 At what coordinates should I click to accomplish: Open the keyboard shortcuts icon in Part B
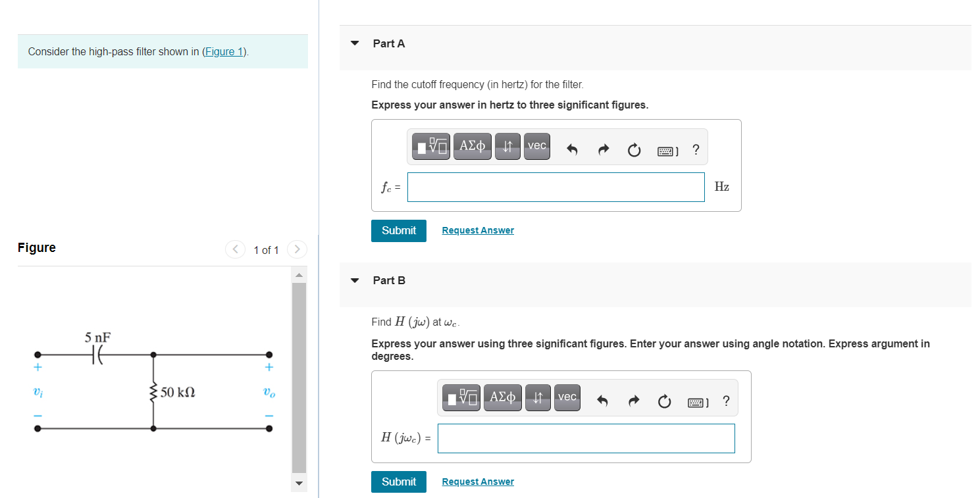point(697,401)
